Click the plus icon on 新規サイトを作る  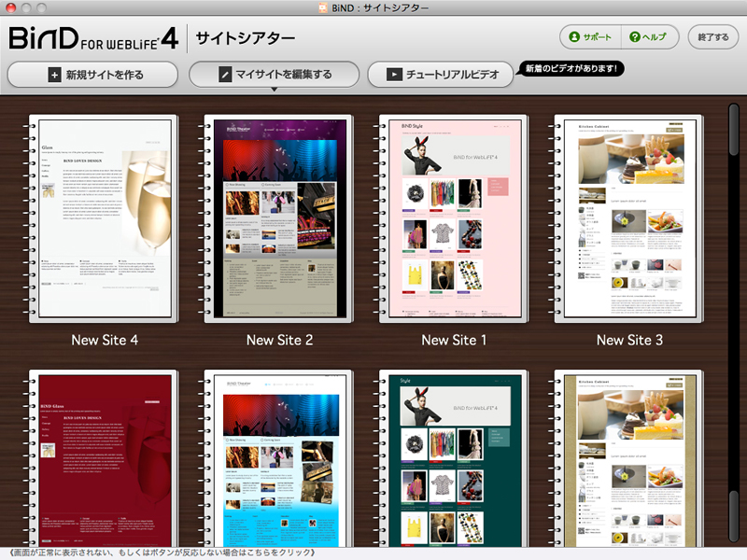coord(54,75)
